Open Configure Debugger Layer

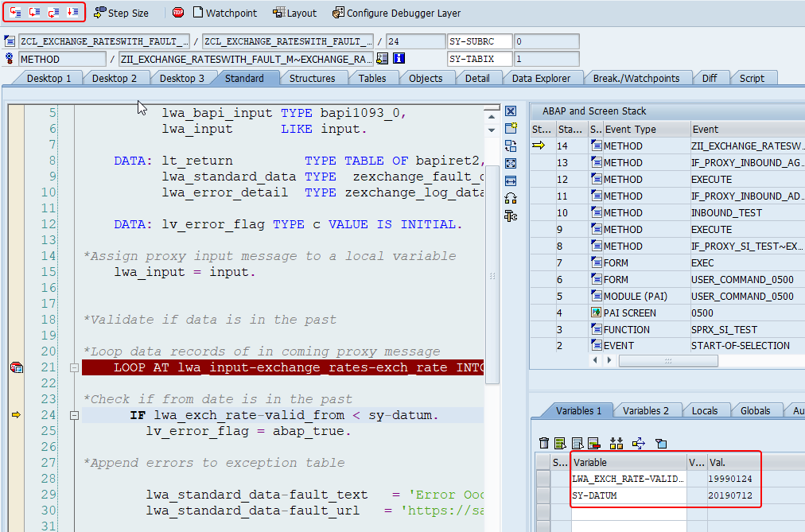[x=396, y=13]
